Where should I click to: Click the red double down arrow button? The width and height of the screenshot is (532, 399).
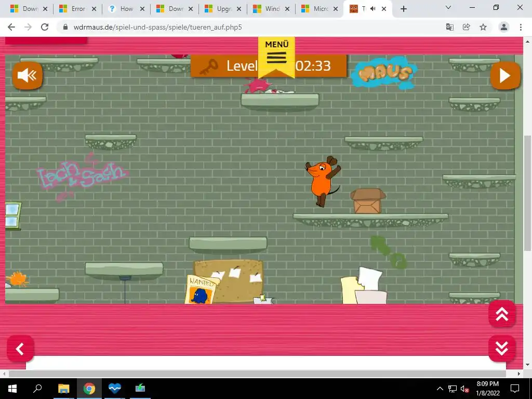point(502,348)
